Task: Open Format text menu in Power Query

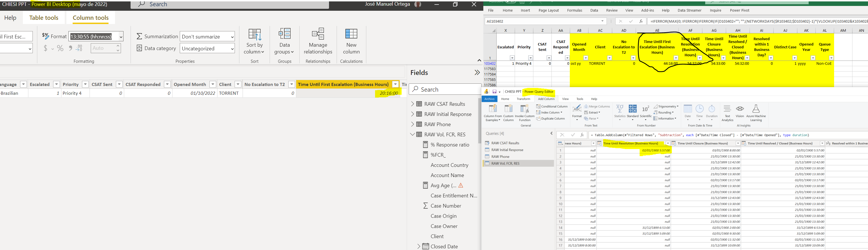Action: (x=577, y=113)
